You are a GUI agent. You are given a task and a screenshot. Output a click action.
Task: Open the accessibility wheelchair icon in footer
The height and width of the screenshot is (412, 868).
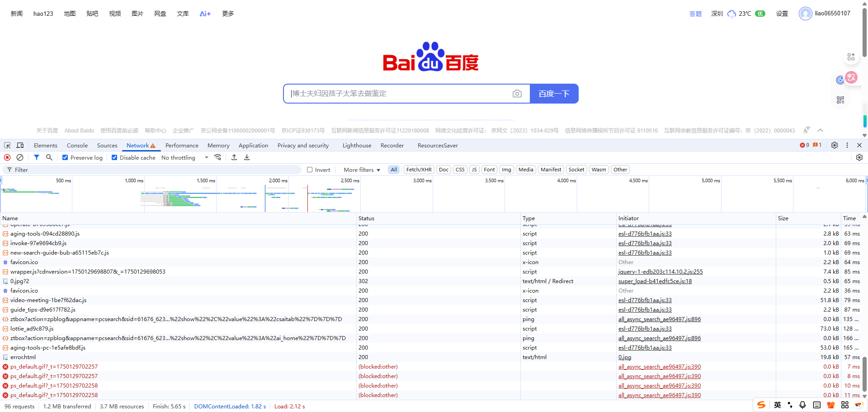pyautogui.click(x=807, y=130)
